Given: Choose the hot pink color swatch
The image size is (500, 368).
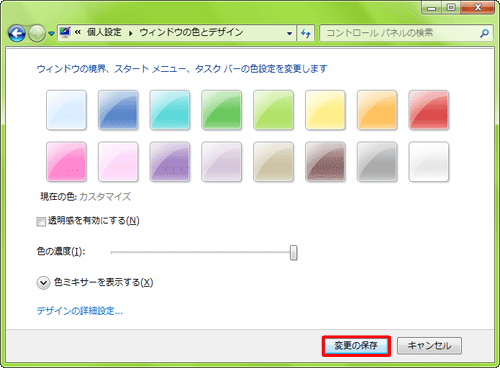Looking at the screenshot, I should click(66, 162).
